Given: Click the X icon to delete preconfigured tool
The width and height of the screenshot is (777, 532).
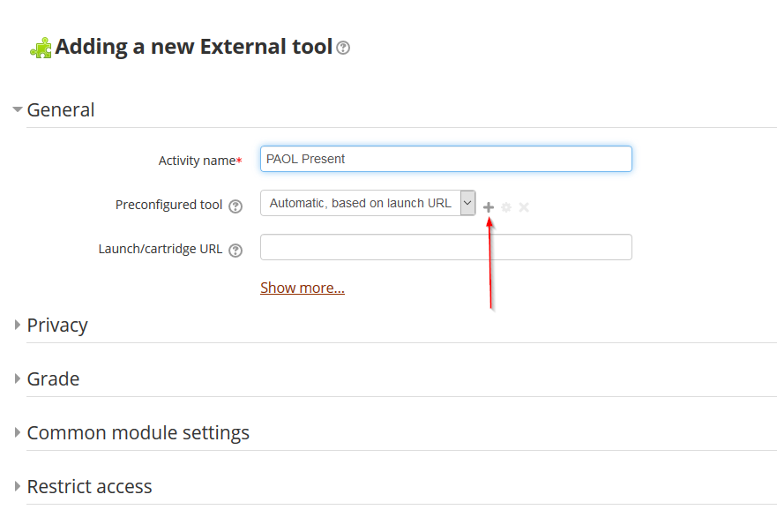Looking at the screenshot, I should click(x=524, y=207).
